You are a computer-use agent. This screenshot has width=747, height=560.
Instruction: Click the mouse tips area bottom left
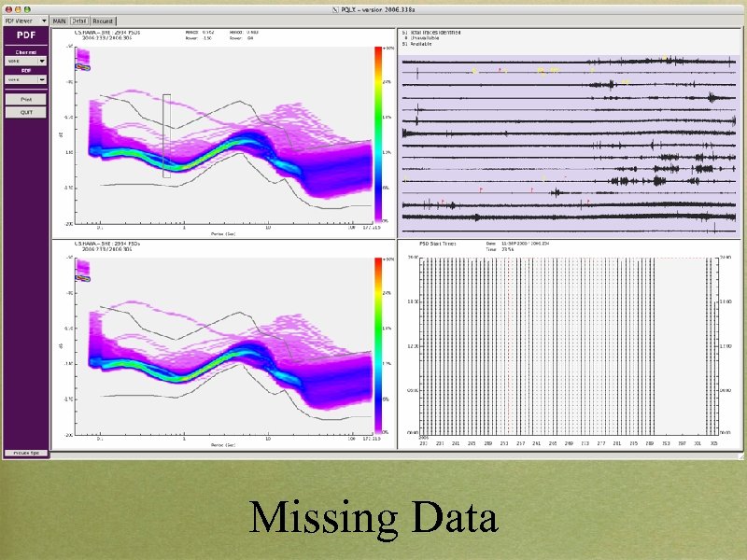pyautogui.click(x=25, y=451)
